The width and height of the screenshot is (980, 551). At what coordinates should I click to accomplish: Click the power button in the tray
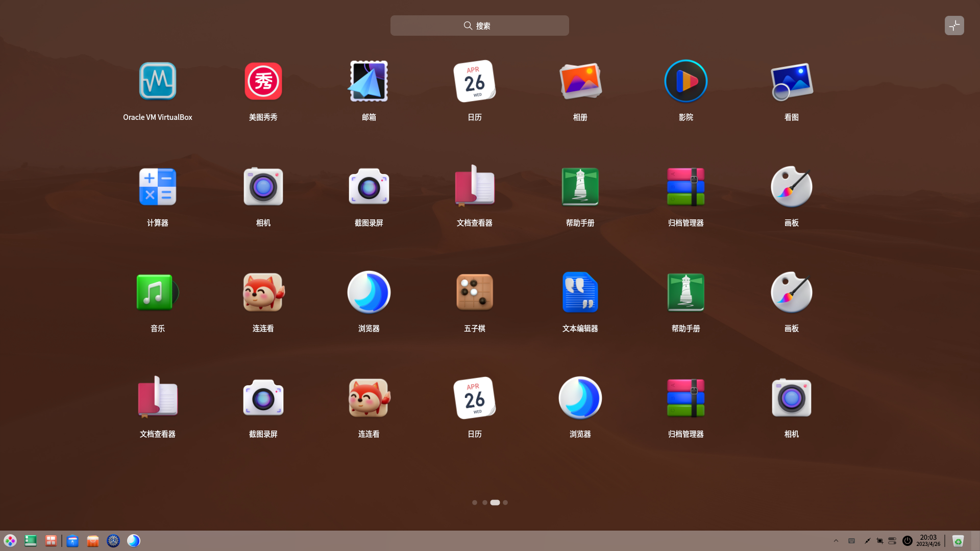(908, 540)
